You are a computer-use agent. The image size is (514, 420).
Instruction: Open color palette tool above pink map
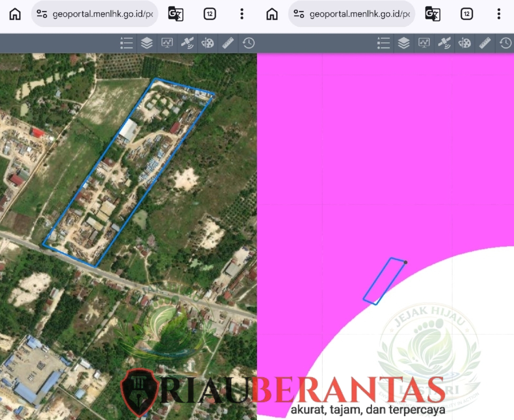465,43
